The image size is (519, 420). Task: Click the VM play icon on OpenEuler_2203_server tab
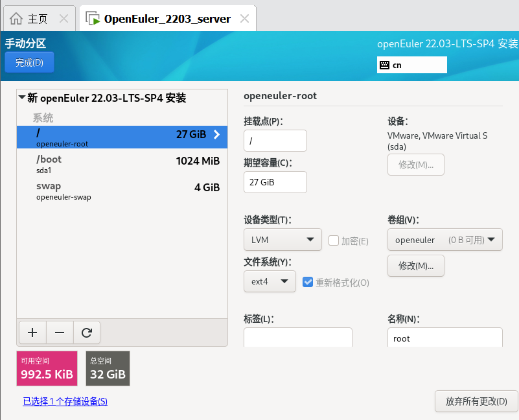(x=93, y=19)
